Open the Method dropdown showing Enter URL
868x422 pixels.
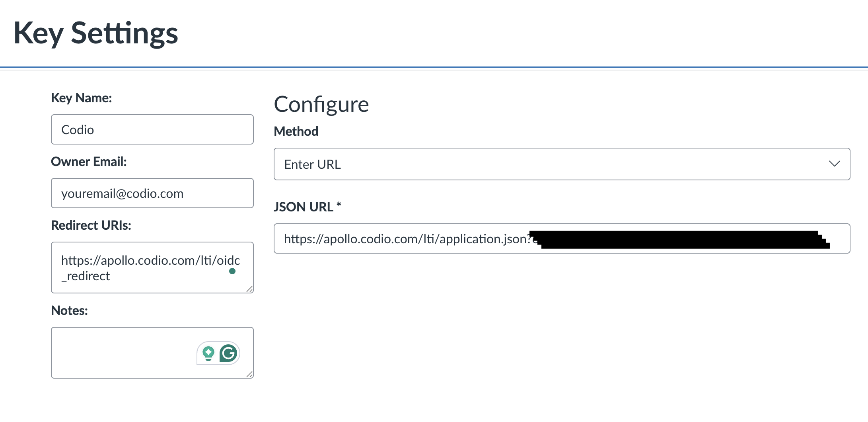point(561,164)
